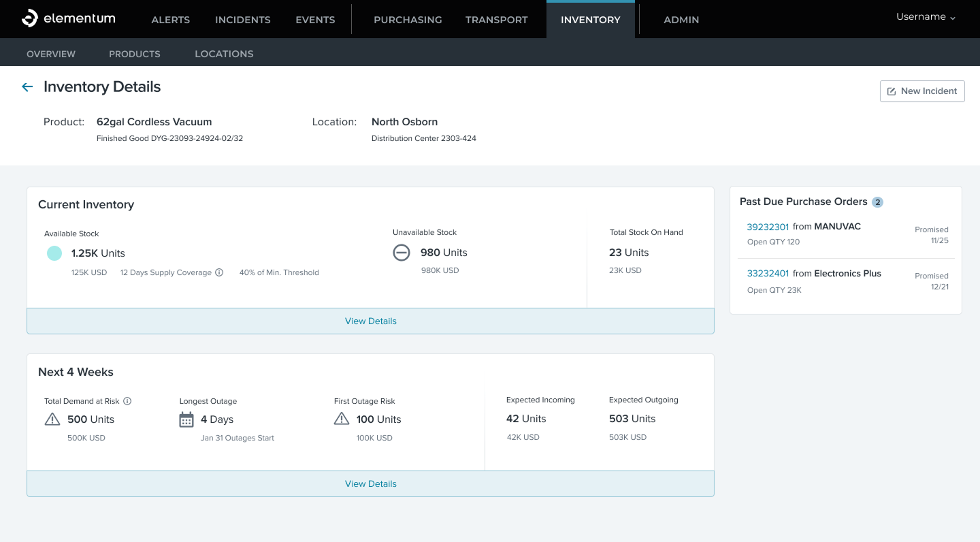Click the Unavailable Stock minus-circle icon
The image size is (980, 542).
tap(402, 253)
